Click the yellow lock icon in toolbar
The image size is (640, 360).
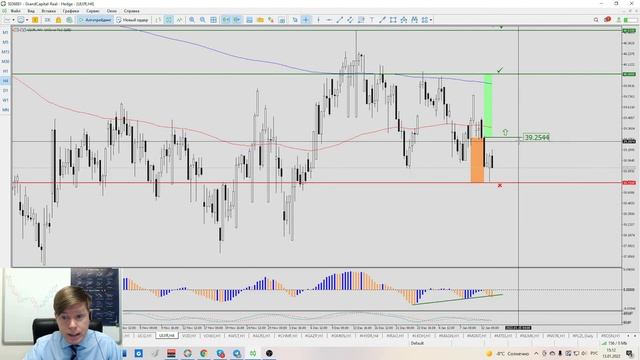click(x=58, y=20)
